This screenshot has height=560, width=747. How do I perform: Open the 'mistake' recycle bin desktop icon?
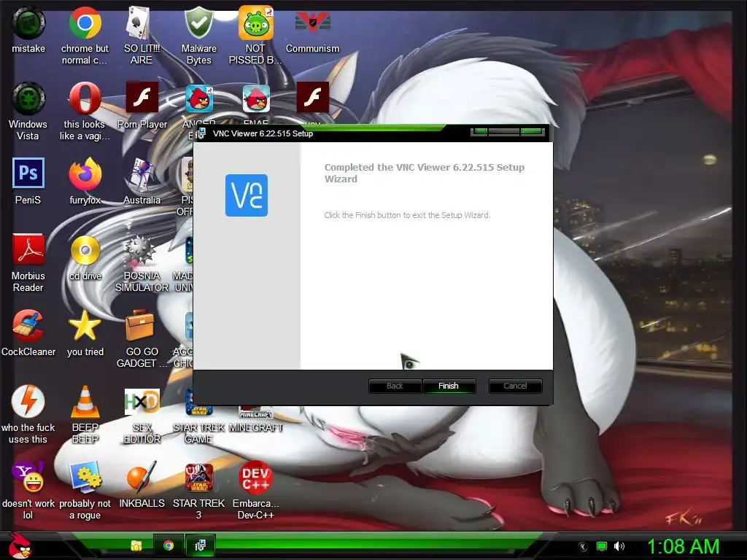click(28, 23)
